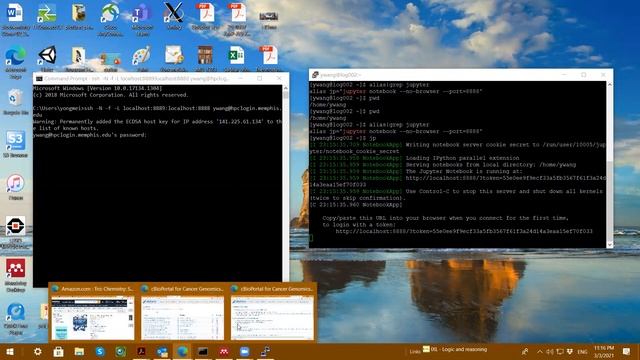The width and height of the screenshot is (640, 360).
Task: Open the taskbar clock and date
Action: (604, 351)
